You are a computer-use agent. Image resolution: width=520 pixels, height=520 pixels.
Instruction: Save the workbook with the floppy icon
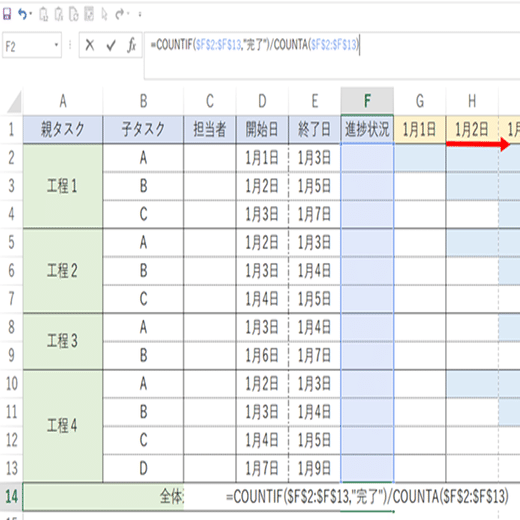[x=7, y=14]
